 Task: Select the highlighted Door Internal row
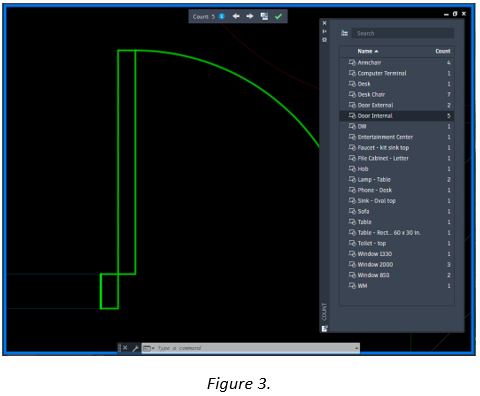coord(397,116)
